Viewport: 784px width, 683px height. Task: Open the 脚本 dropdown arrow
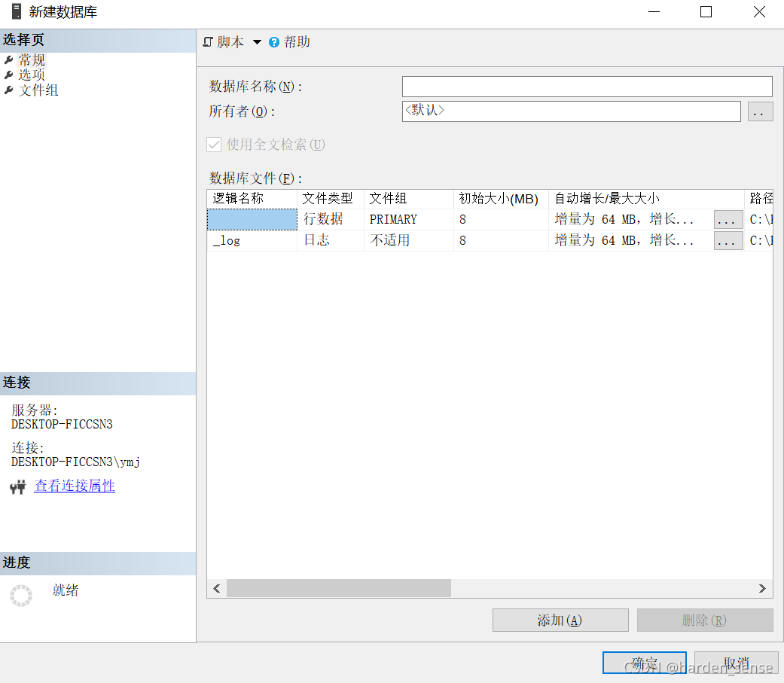(x=257, y=42)
